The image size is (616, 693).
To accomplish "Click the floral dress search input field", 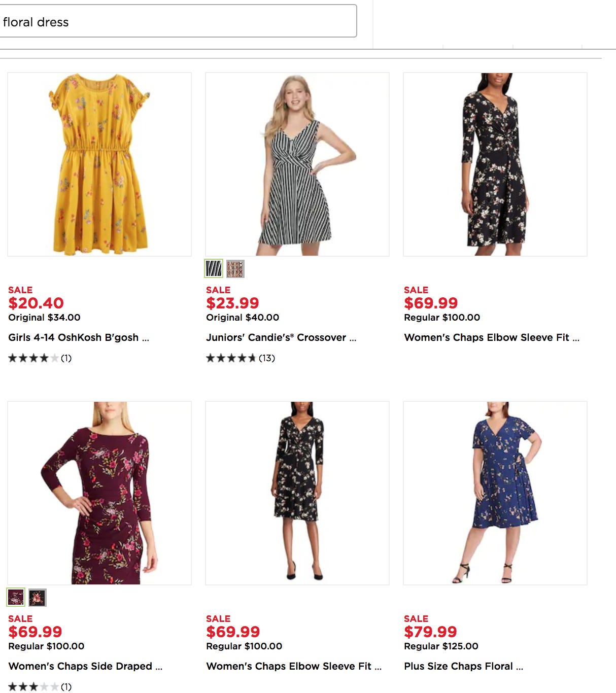I will coord(178,21).
